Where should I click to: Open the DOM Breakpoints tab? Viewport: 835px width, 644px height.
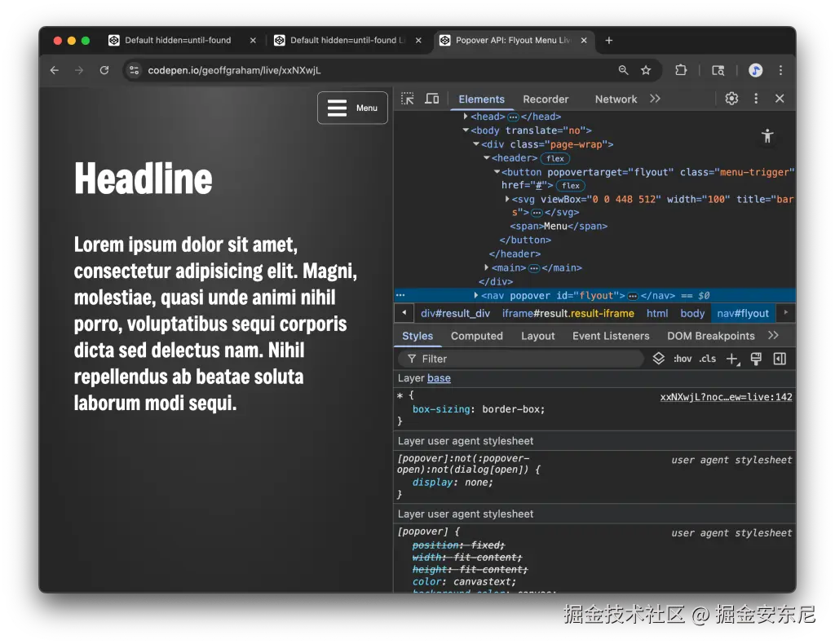(711, 336)
